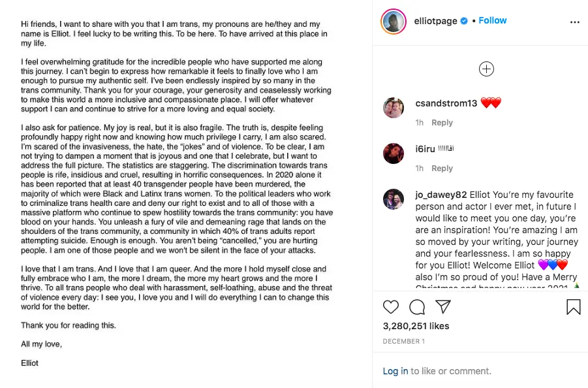This screenshot has height=388, width=588.
Task: View who liked by clicking 3,280,251 likes
Action: point(415,327)
